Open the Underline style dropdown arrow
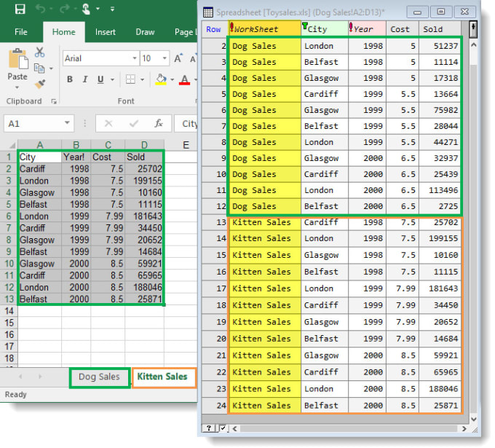Screen dimensions: 495x448 [112, 79]
